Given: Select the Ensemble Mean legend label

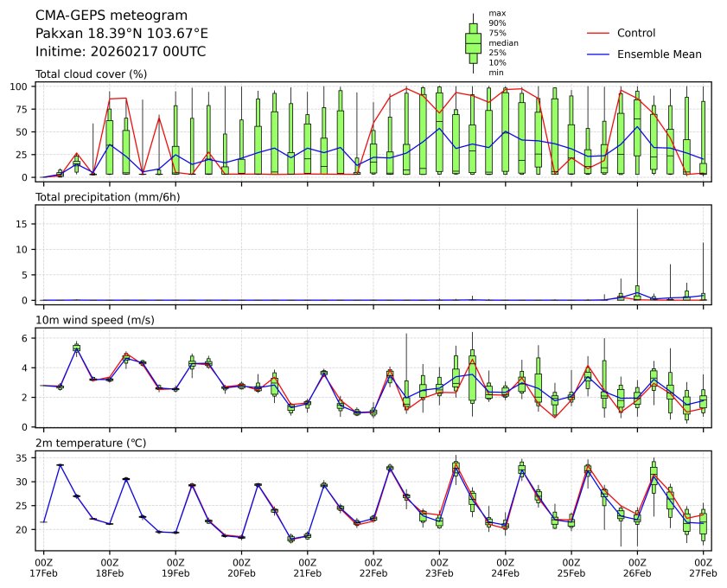Looking at the screenshot, I should click(x=659, y=54).
